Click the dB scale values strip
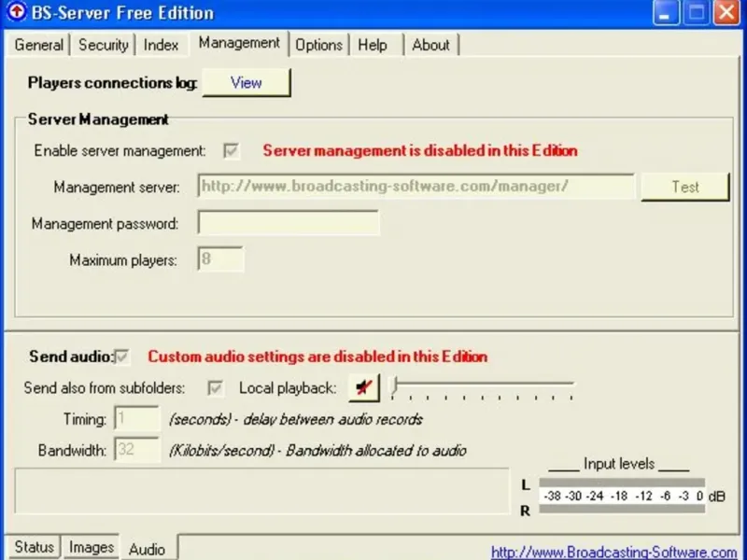 coord(623,497)
